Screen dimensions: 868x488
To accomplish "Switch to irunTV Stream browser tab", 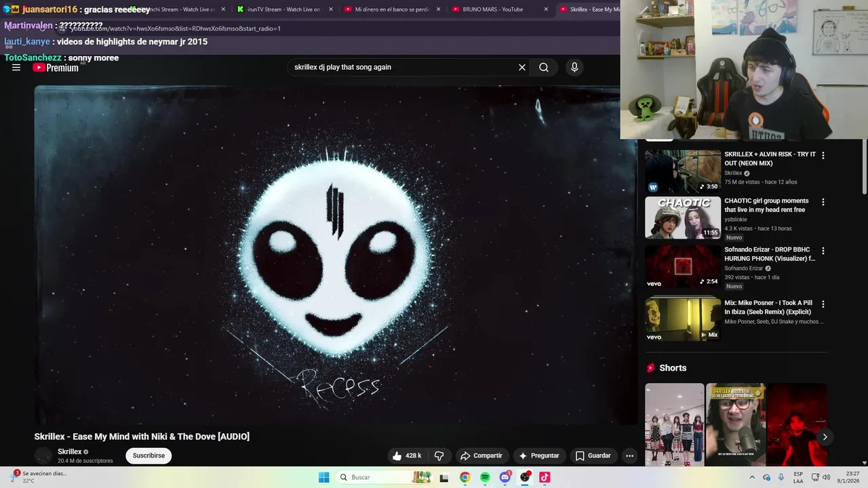I will 284,9.
